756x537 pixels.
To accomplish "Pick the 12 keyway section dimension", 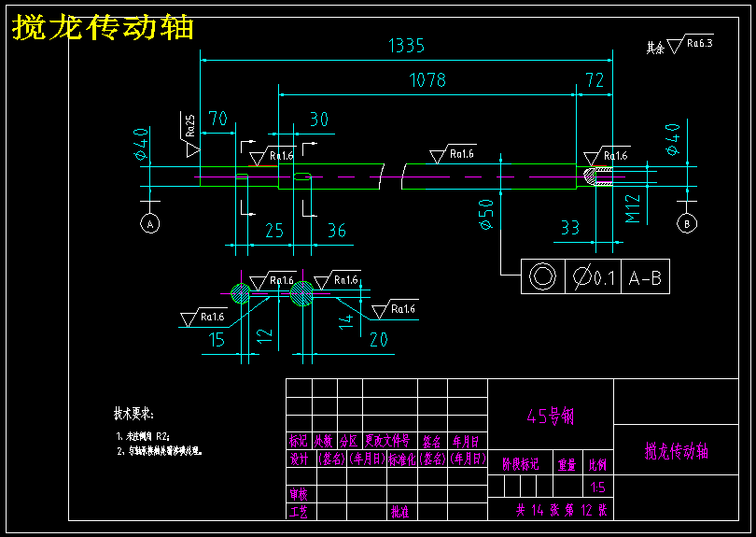I will pos(264,336).
